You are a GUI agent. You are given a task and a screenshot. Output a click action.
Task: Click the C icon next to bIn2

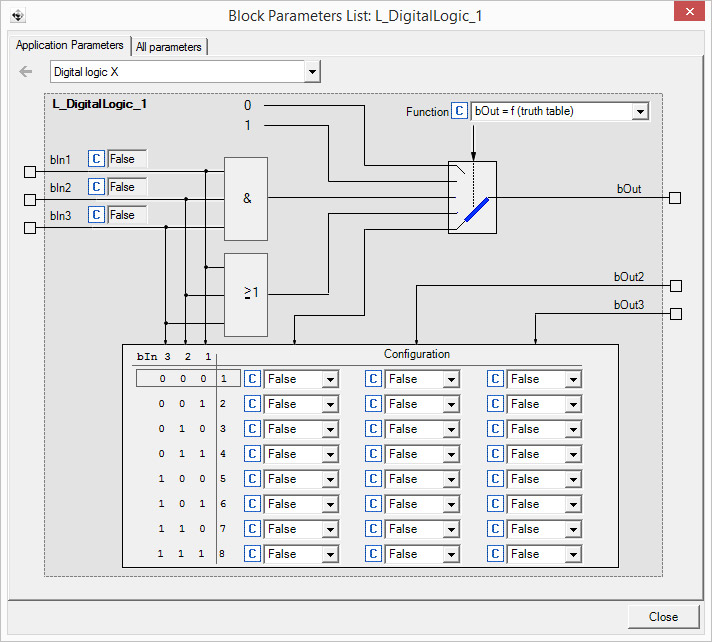96,187
